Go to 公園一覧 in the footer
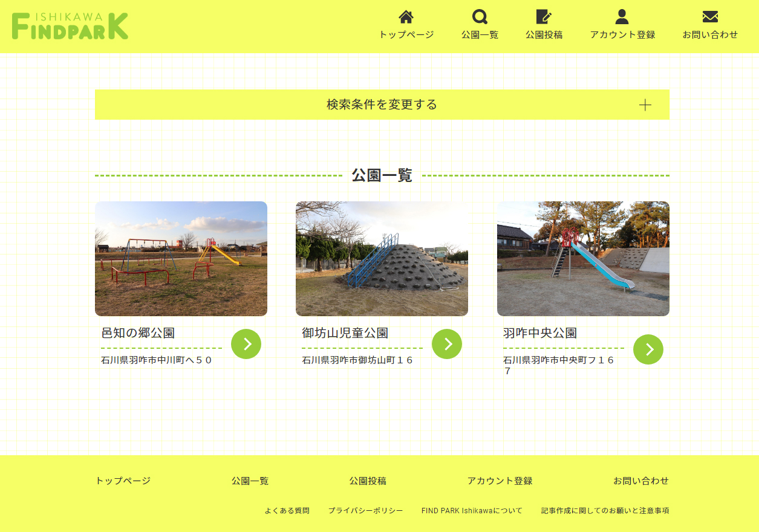 tap(250, 481)
